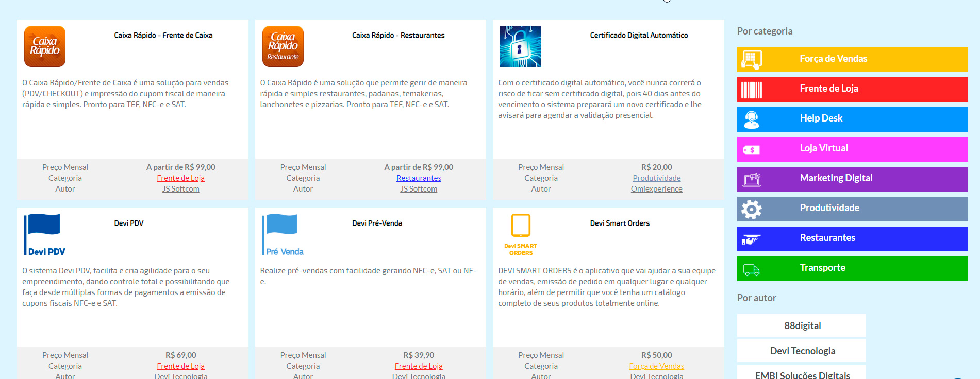This screenshot has height=379, width=980.
Task: Click the Devi PDV card title
Action: coord(129,223)
